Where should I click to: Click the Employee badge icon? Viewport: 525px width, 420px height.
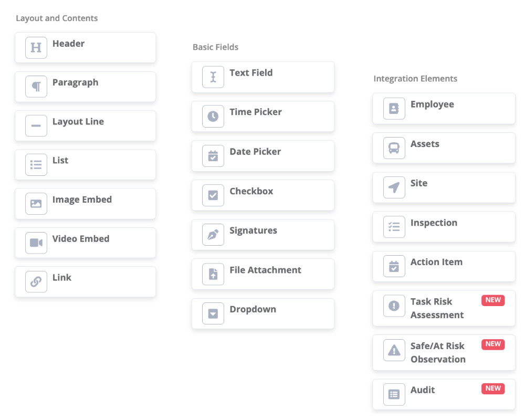394,108
